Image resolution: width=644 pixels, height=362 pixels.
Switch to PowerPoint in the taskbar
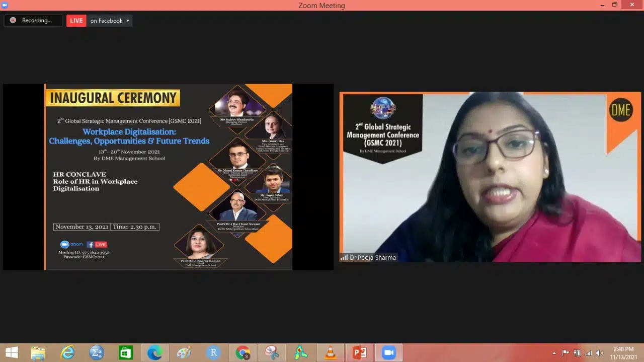point(359,352)
